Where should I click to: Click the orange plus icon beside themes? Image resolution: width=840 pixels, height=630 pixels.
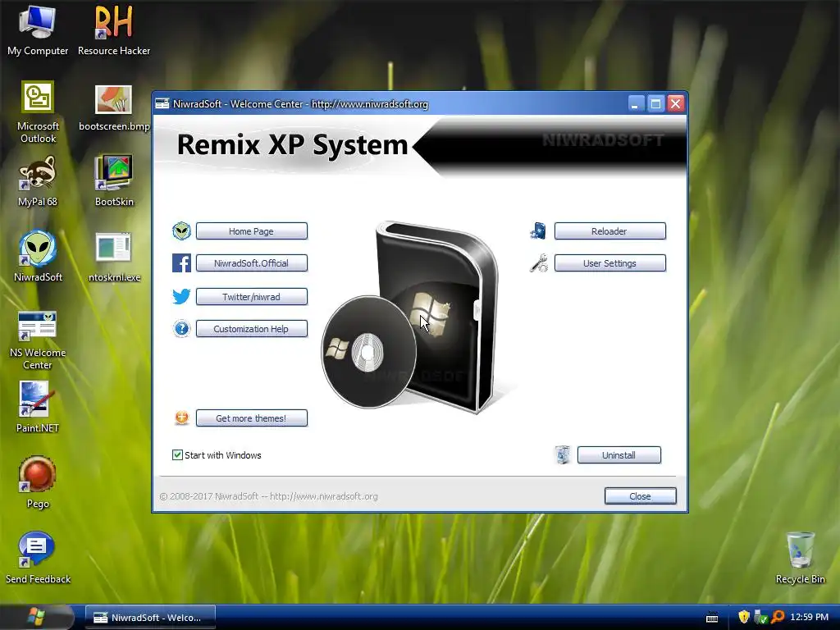click(181, 418)
